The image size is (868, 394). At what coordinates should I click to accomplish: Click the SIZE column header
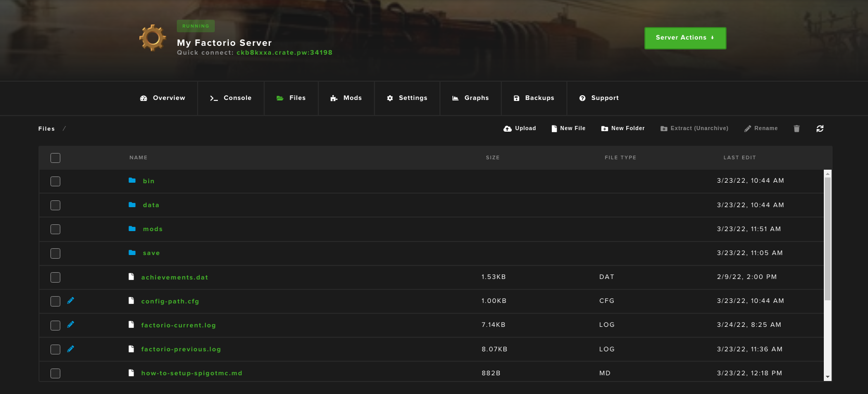(493, 158)
